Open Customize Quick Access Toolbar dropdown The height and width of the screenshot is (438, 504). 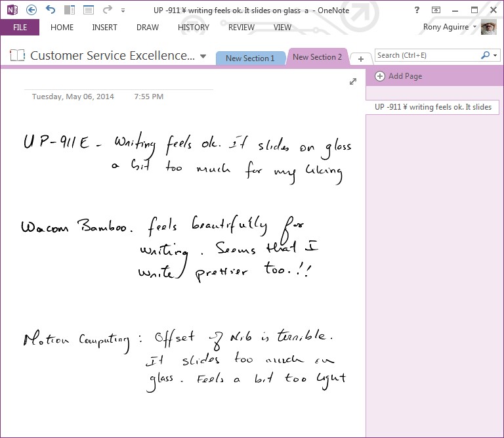coord(123,11)
